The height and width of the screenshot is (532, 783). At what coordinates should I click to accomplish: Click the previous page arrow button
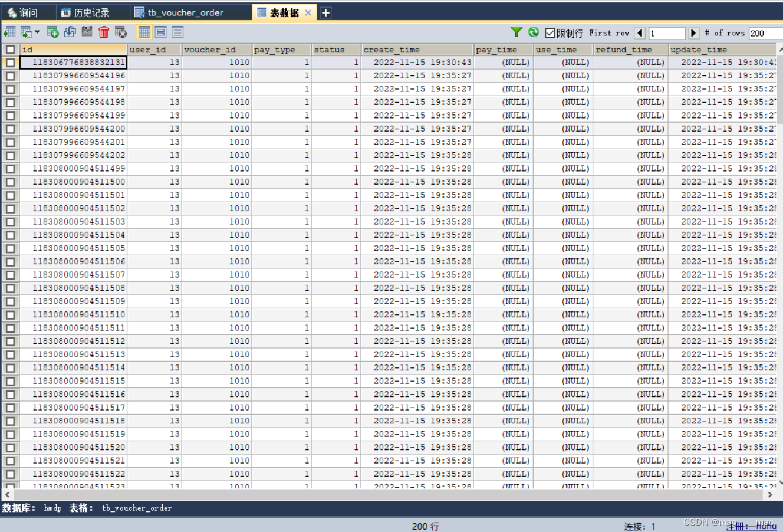[640, 33]
